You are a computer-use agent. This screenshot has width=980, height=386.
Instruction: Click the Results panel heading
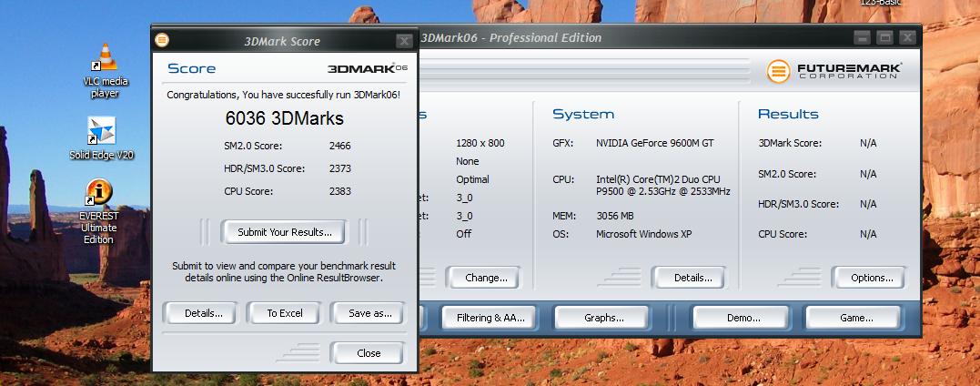coord(788,115)
